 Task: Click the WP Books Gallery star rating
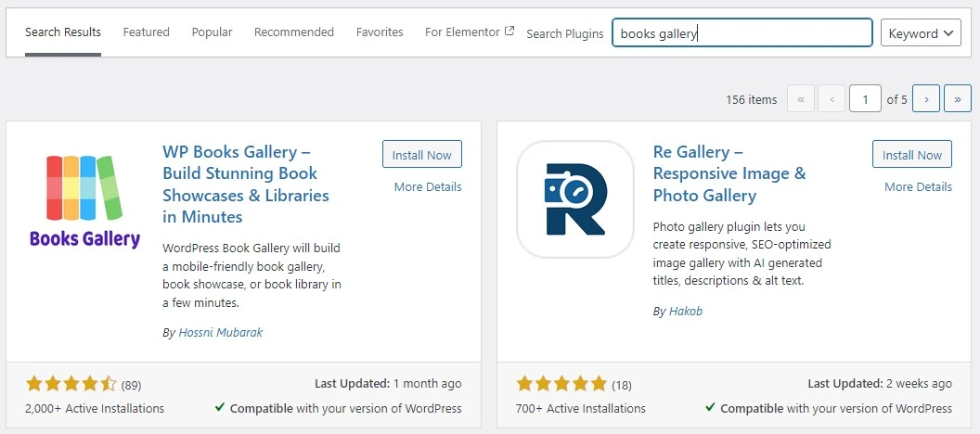click(71, 383)
